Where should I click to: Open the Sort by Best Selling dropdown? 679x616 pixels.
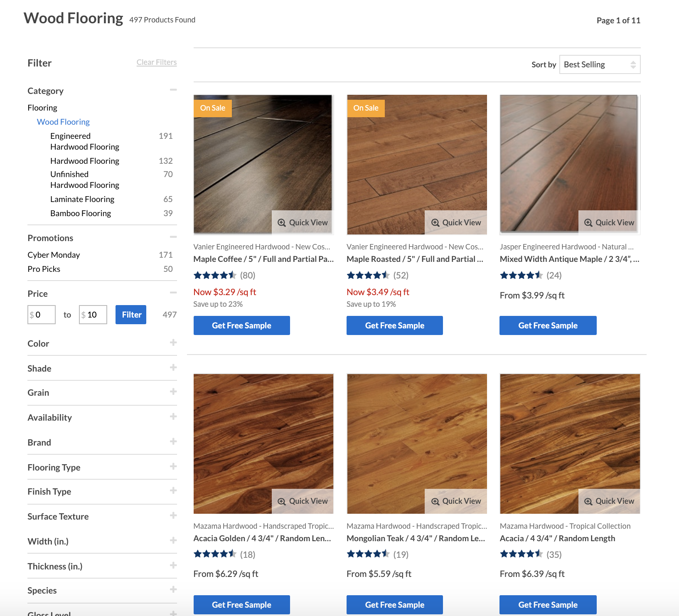[600, 64]
